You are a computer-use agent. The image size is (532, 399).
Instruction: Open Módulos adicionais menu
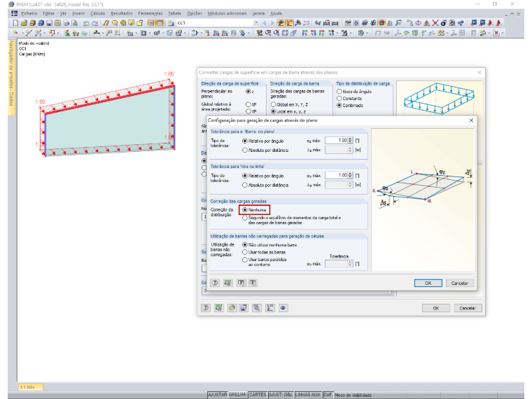pyautogui.click(x=227, y=13)
